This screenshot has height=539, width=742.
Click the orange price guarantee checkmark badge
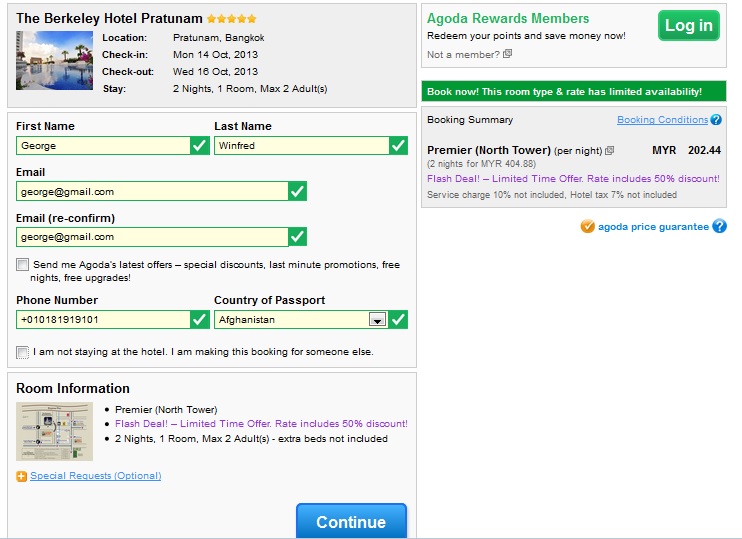tap(587, 226)
